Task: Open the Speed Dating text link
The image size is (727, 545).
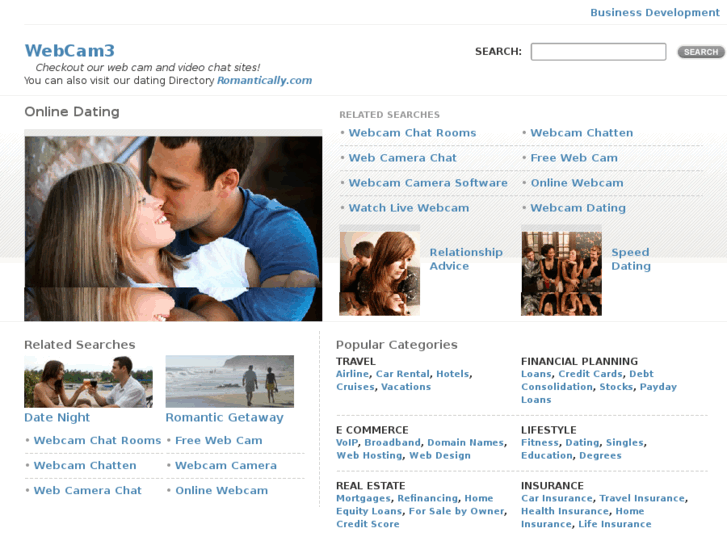Action: point(631,259)
